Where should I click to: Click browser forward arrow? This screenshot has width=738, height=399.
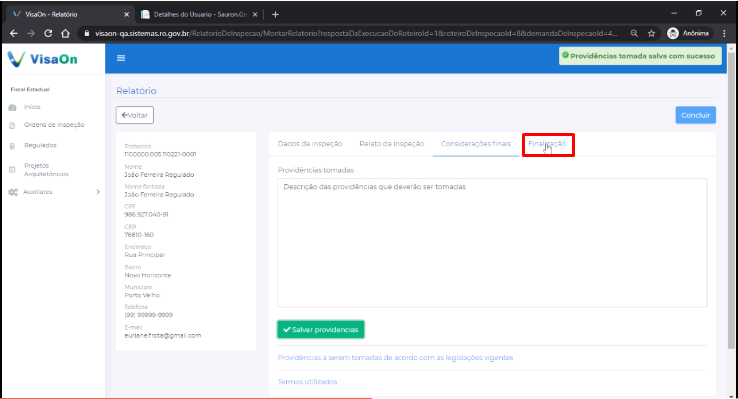pos(31,33)
